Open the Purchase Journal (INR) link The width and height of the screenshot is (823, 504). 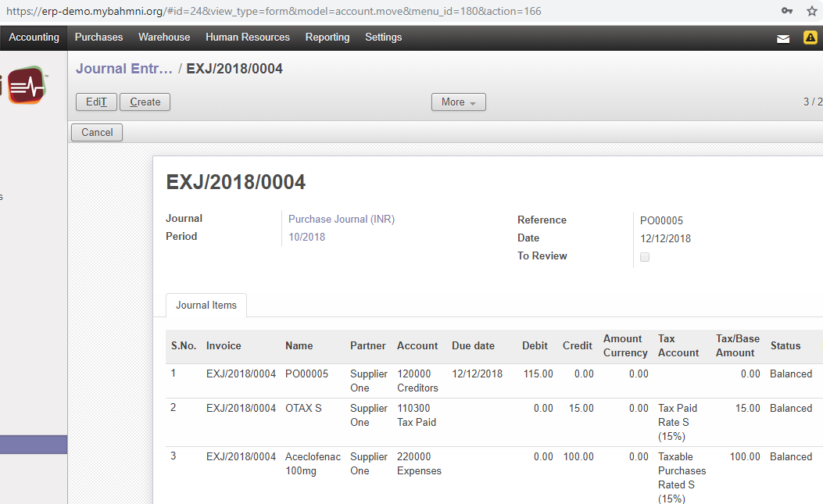[x=342, y=220]
